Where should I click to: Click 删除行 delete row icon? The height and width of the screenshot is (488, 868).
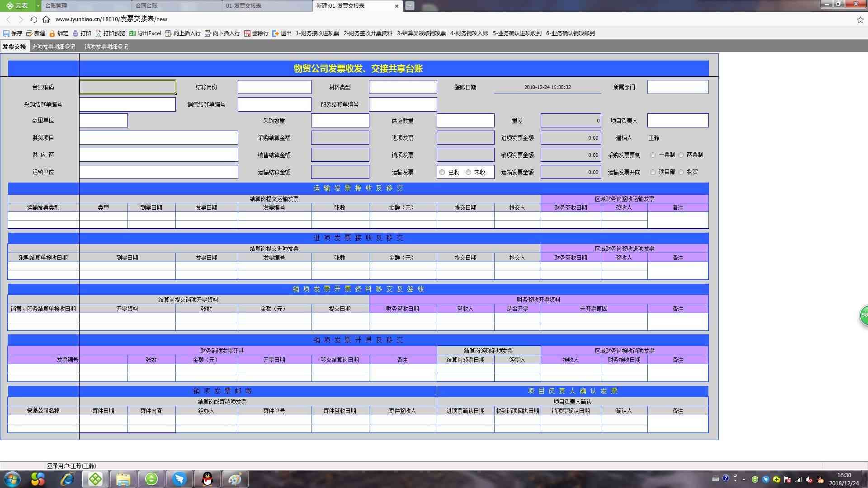pyautogui.click(x=247, y=33)
